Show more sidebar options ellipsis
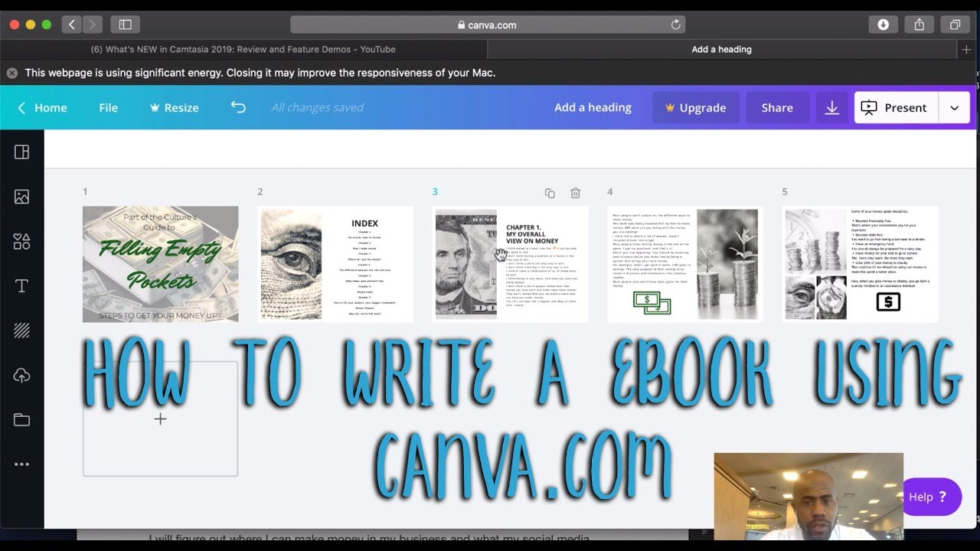The width and height of the screenshot is (980, 551). [21, 464]
